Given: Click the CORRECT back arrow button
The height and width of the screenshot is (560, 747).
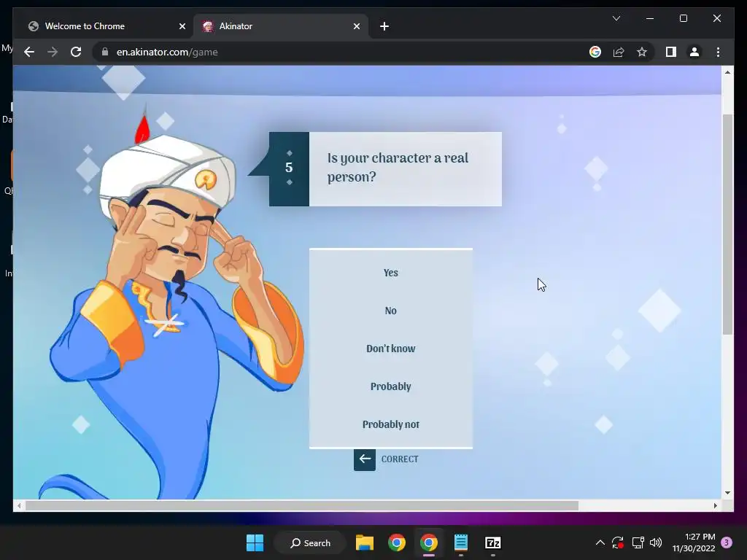Looking at the screenshot, I should 365,459.
